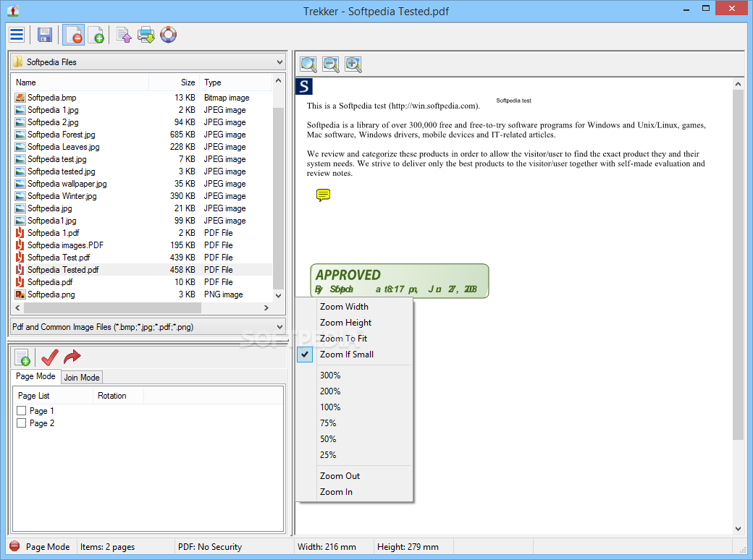The height and width of the screenshot is (560, 753).
Task: Choose Zoom Height from the menu
Action: [x=354, y=323]
